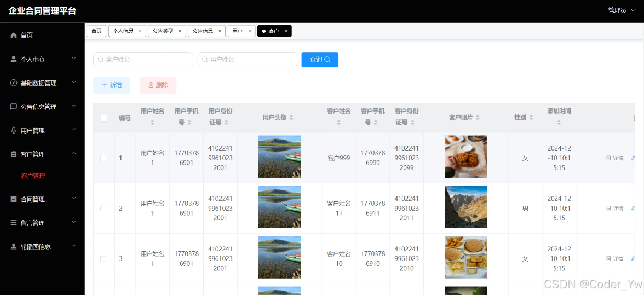The image size is (644, 295).
Task: Click the stamp icon beside 轮播图信息
Action: [x=14, y=247]
